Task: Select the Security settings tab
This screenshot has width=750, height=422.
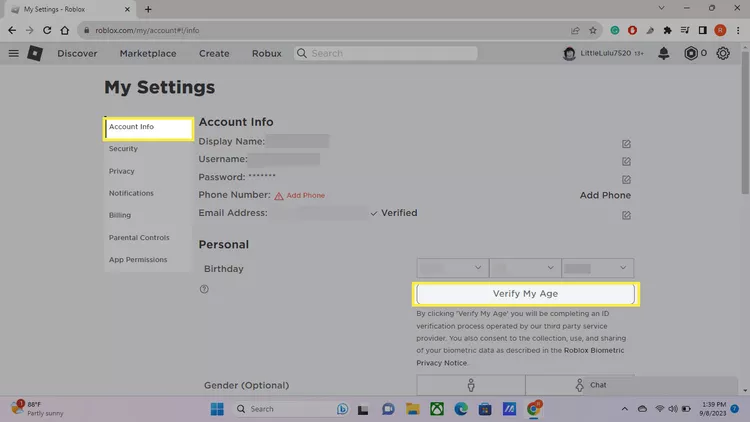Action: point(123,149)
